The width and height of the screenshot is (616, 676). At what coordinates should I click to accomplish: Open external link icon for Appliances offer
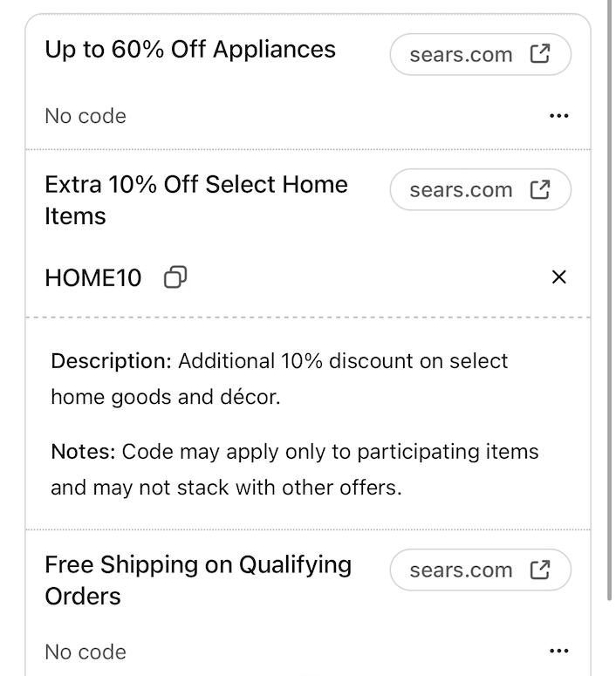[540, 54]
